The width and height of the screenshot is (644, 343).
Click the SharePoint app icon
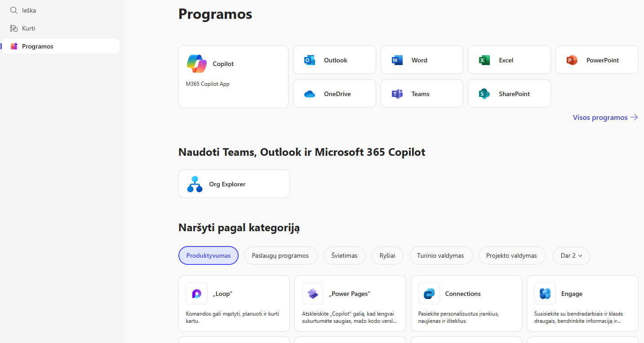coord(484,94)
